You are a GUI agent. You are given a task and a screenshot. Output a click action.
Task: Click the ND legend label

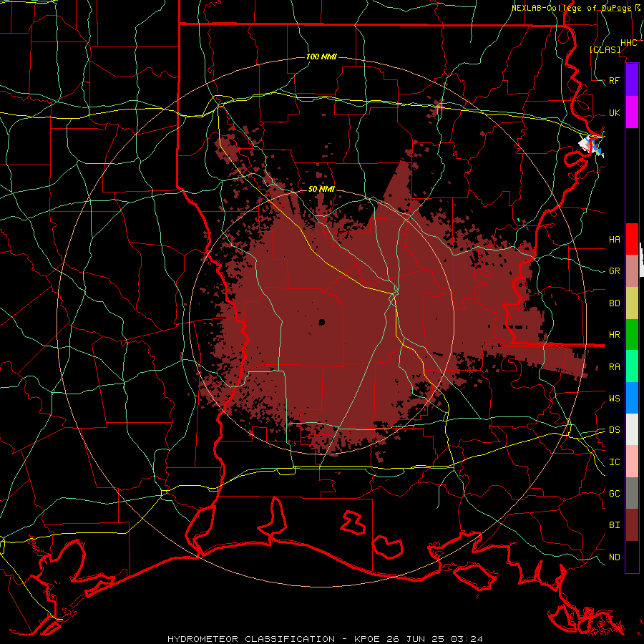[x=614, y=557]
